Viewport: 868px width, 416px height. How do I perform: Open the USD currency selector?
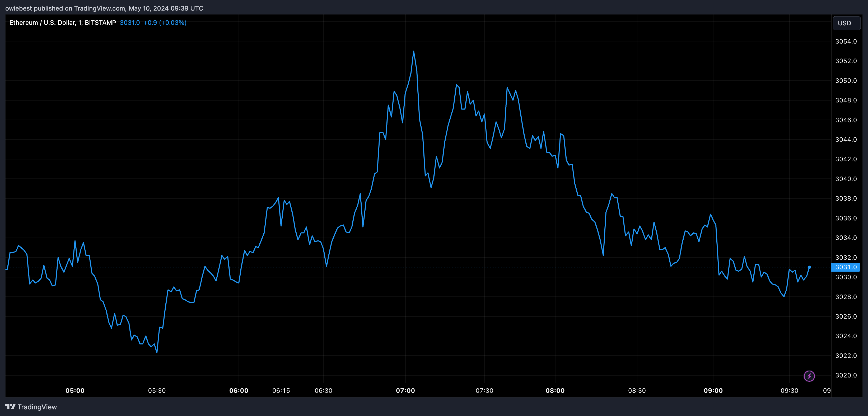[x=846, y=23]
